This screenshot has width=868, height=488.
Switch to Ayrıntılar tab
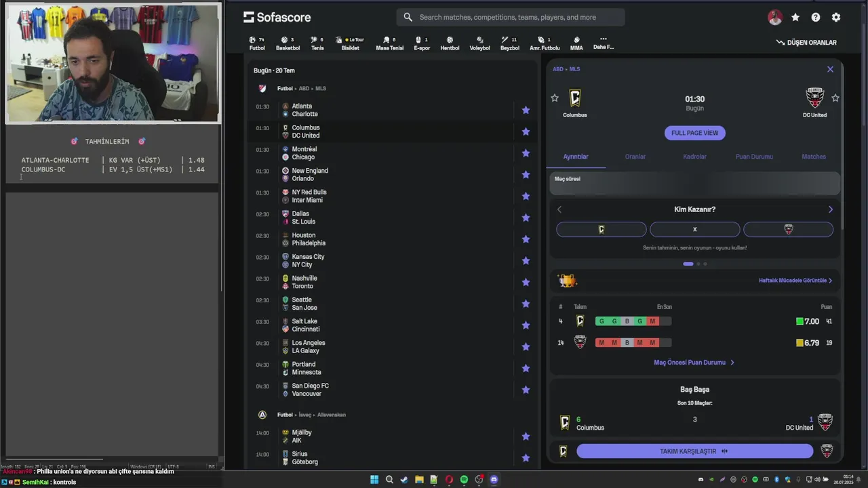tap(576, 157)
